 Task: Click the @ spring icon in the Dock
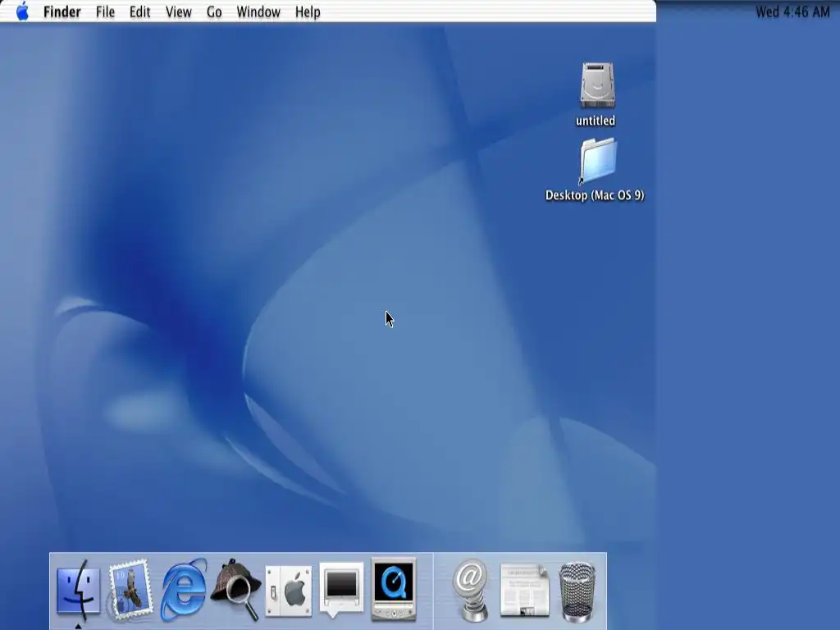471,589
